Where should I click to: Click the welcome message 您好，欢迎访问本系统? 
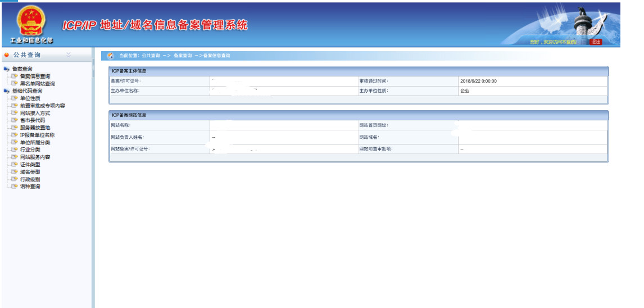[553, 42]
